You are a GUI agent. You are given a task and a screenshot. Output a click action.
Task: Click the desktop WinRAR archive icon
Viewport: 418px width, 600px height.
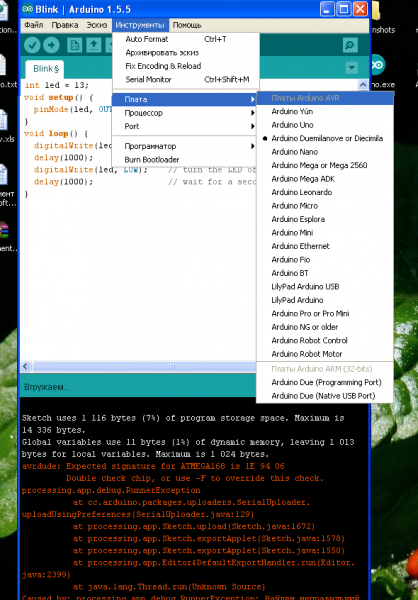tap(3, 230)
